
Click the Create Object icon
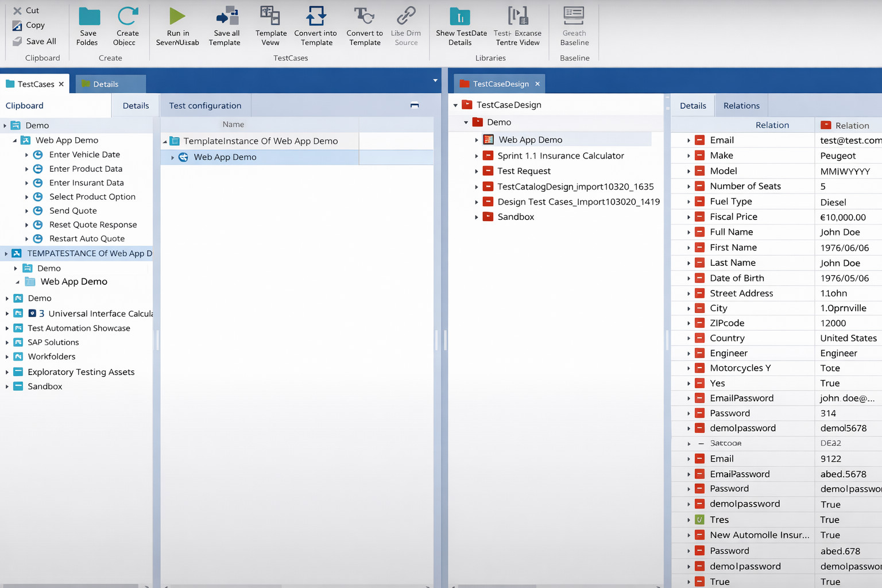pyautogui.click(x=127, y=17)
